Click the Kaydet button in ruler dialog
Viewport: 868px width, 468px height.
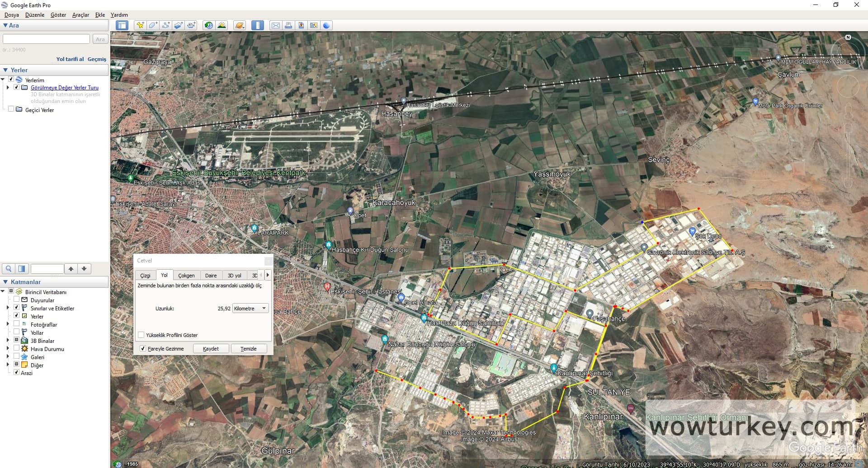(211, 349)
